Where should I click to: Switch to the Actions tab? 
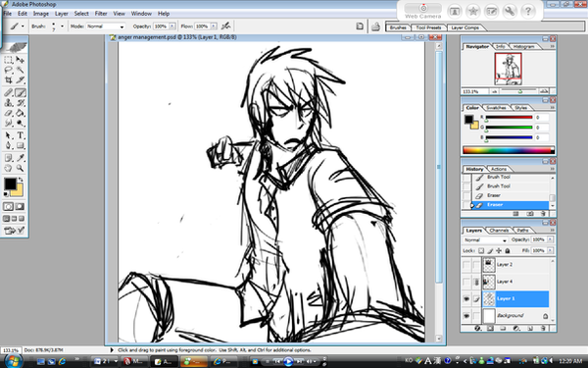[x=499, y=169]
